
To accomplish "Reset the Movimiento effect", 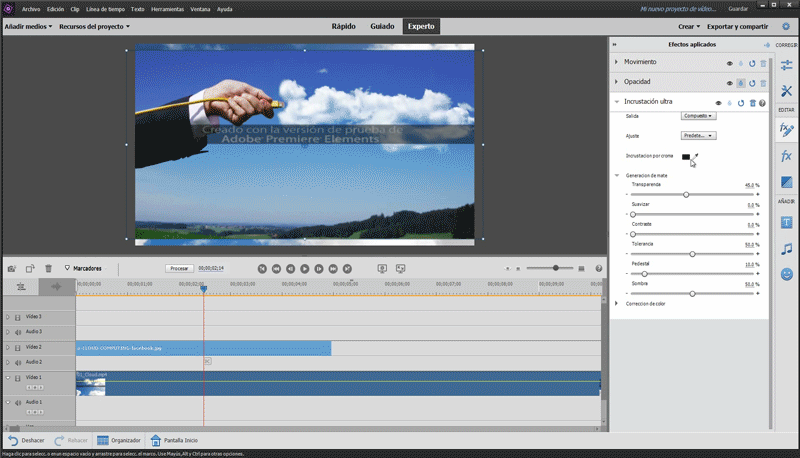I will [x=752, y=63].
